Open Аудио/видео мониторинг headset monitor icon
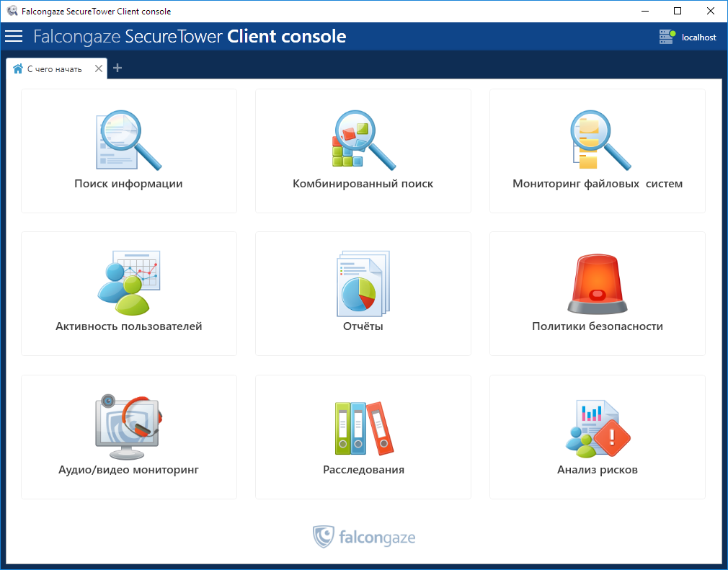 pyautogui.click(x=128, y=427)
